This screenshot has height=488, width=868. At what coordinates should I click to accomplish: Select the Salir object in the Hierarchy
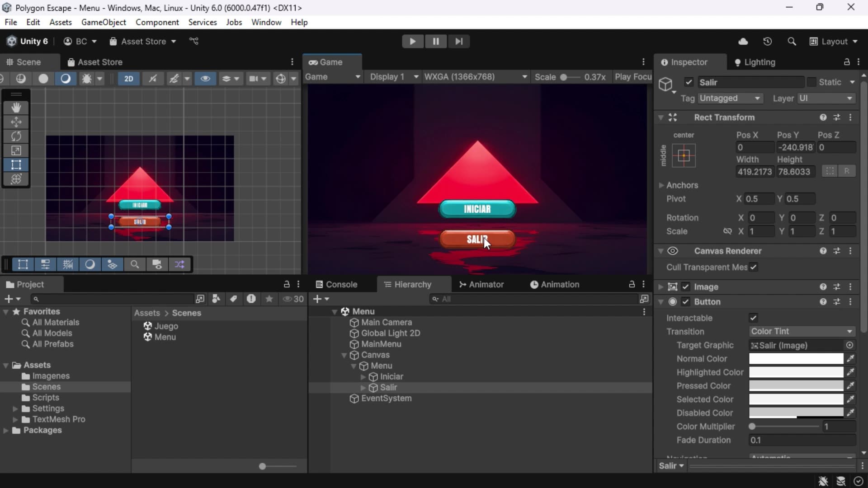388,387
